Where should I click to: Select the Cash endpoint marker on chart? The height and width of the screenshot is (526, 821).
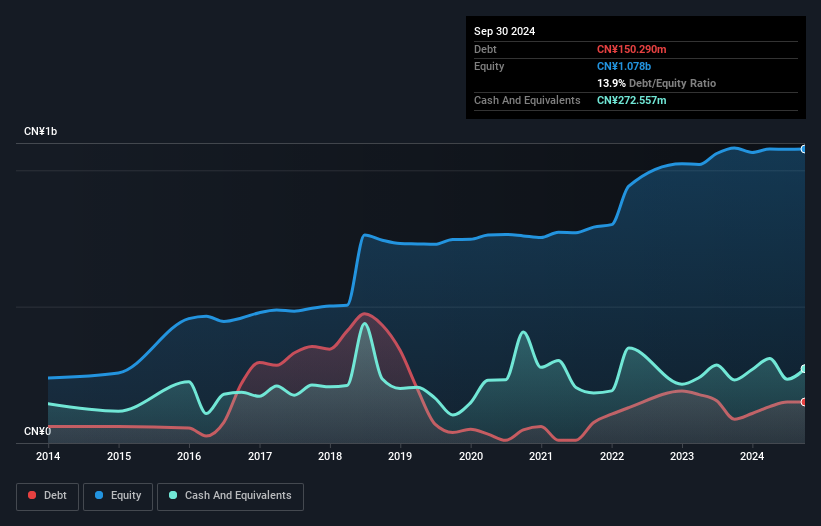804,369
